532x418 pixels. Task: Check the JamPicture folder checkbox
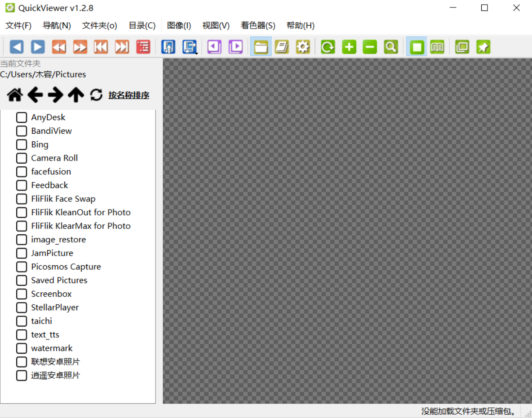click(21, 253)
